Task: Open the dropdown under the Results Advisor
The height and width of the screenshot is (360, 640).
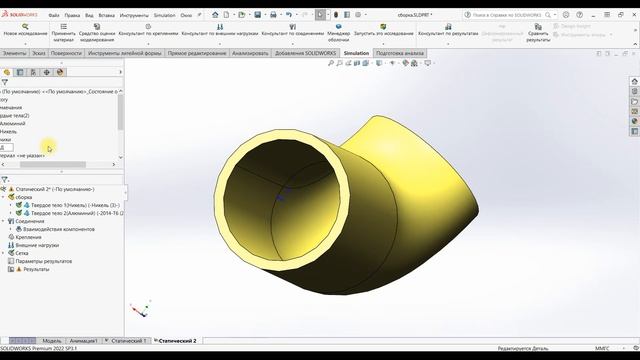Action: 448,43
